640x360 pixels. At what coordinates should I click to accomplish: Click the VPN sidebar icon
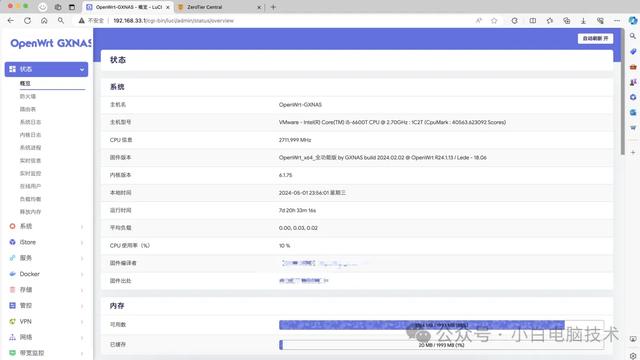point(13,322)
